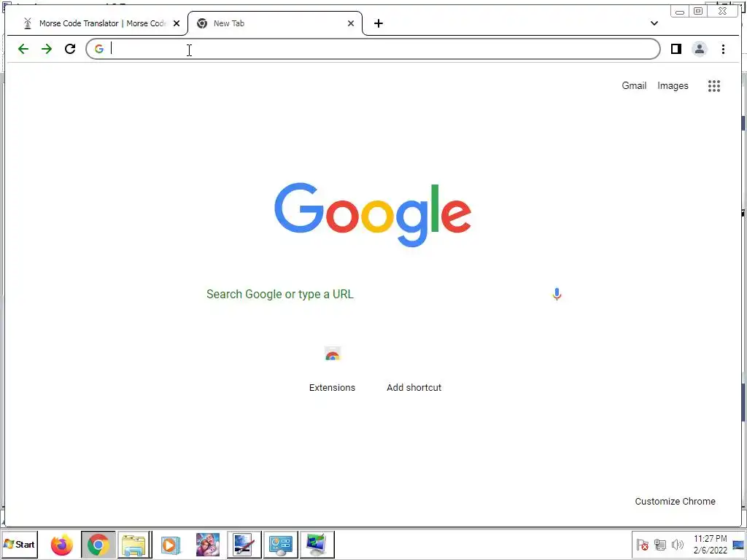
Task: Open the Extensions shortcut
Action: coord(332,368)
